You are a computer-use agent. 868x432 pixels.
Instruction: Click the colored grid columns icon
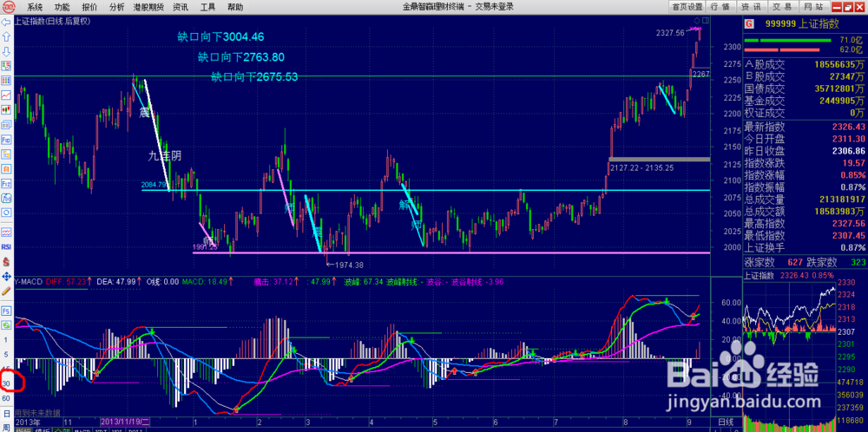[x=6, y=80]
